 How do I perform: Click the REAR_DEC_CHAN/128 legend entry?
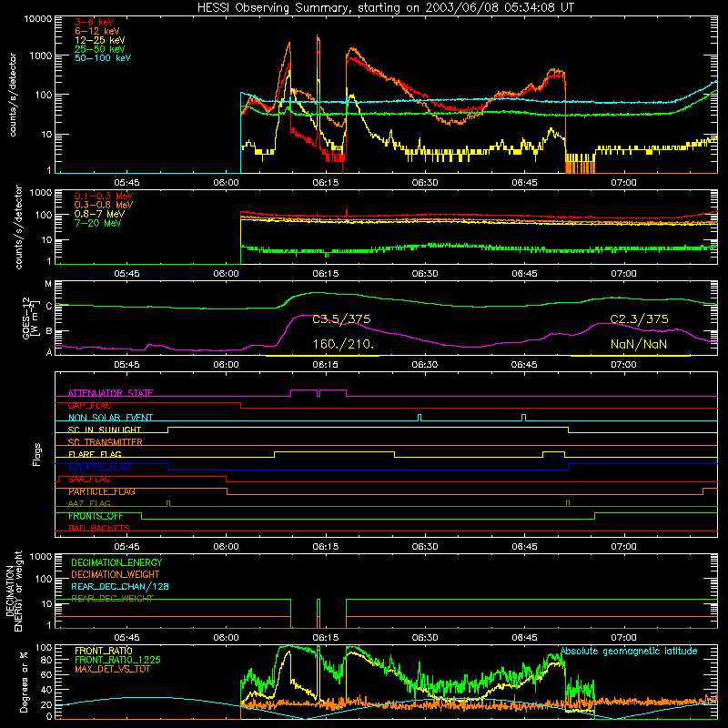(x=120, y=586)
